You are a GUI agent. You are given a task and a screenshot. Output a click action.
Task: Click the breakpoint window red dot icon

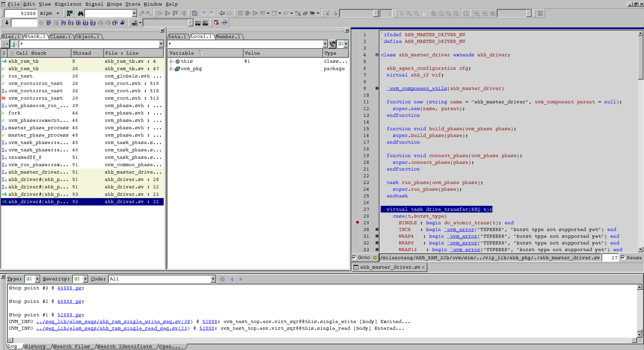[x=216, y=23]
